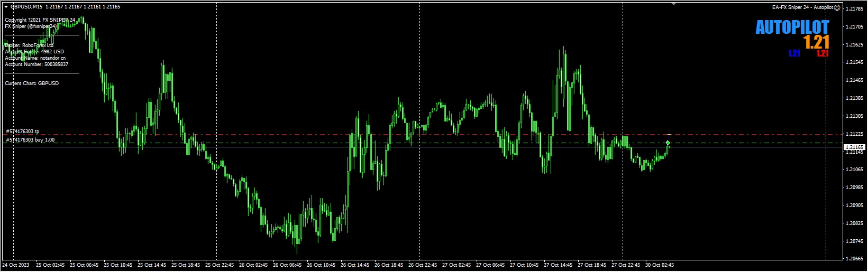This screenshot has height=272, width=868.
Task: Click the small blue 1.21 value
Action: click(794, 53)
